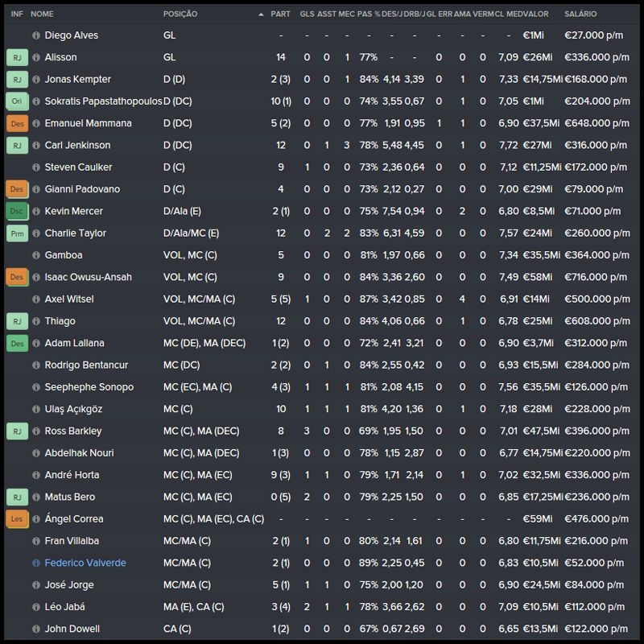Click the info icon beside Federico Valverde

35,563
